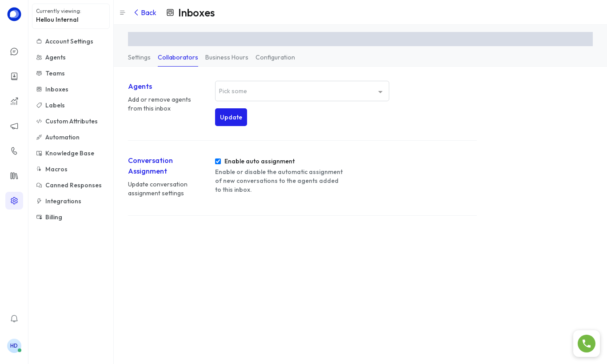Click the Hellou logo at top left
This screenshot has width=607, height=364.
(x=14, y=14)
